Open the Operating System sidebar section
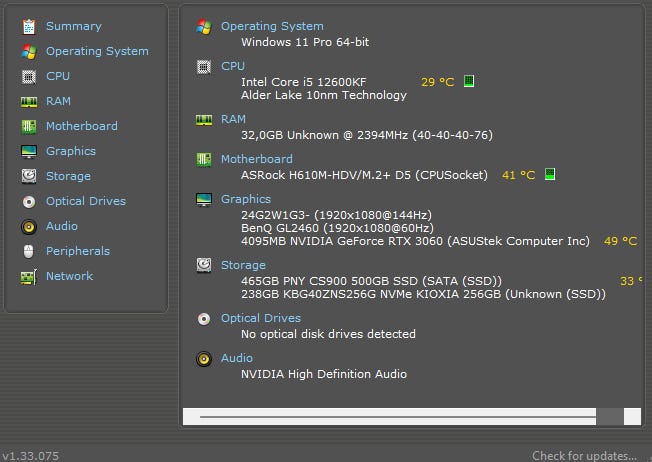The width and height of the screenshot is (652, 462). point(97,51)
